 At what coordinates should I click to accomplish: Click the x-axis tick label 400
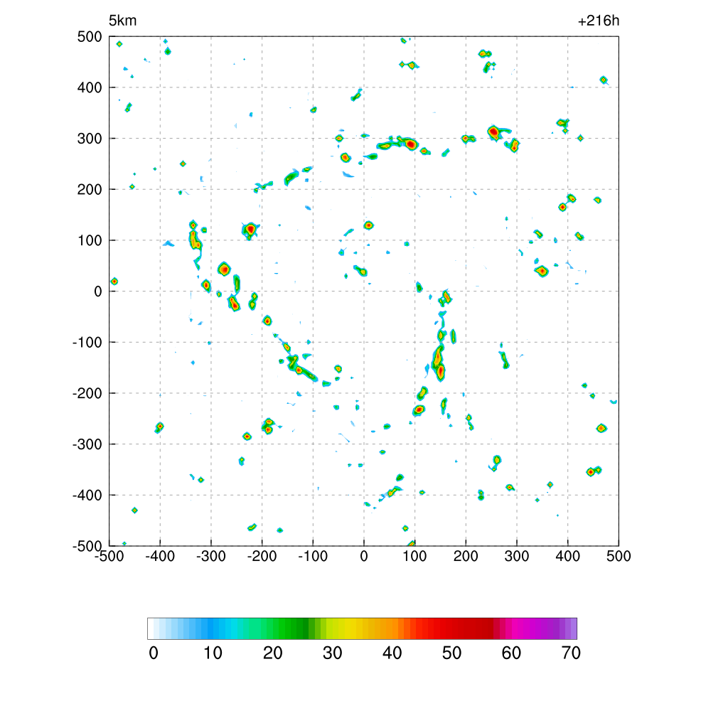[x=568, y=556]
